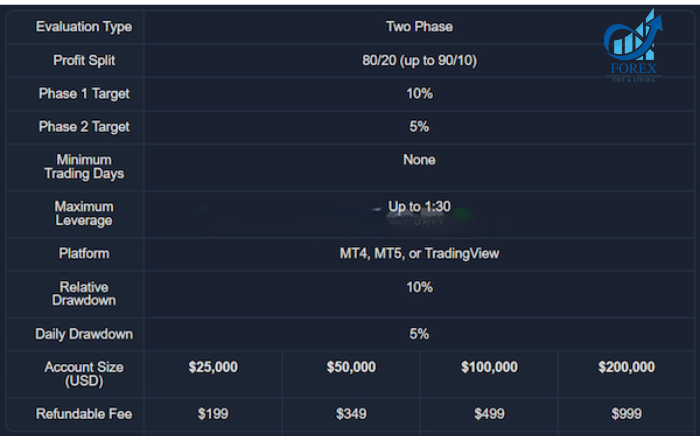This screenshot has height=436, width=700.
Task: Click the Forex For A Living logo
Action: [633, 46]
